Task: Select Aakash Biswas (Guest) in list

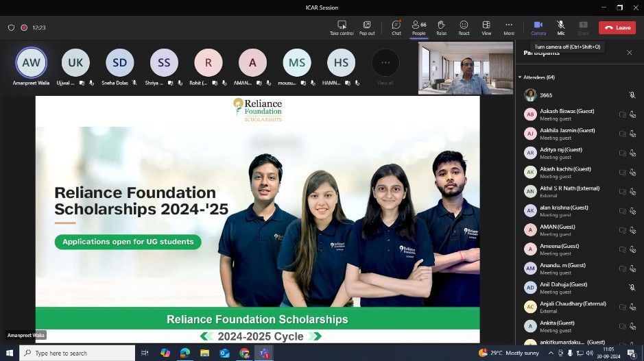Action: click(580, 114)
